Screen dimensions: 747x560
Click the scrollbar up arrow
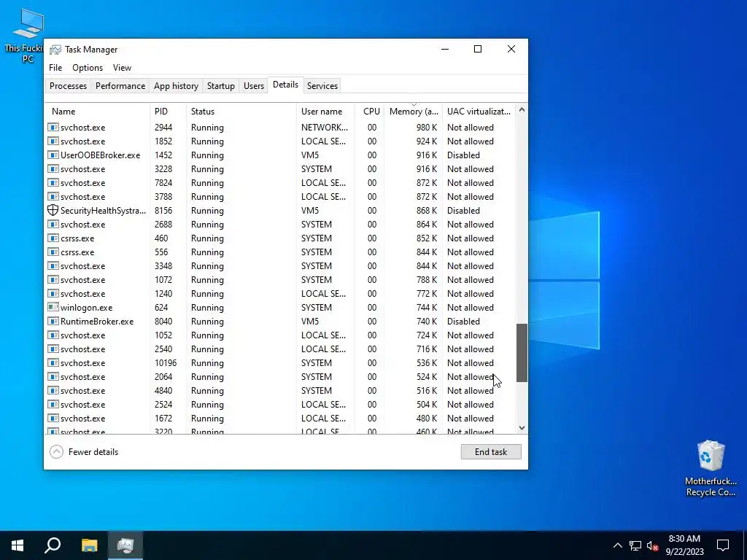(x=522, y=110)
